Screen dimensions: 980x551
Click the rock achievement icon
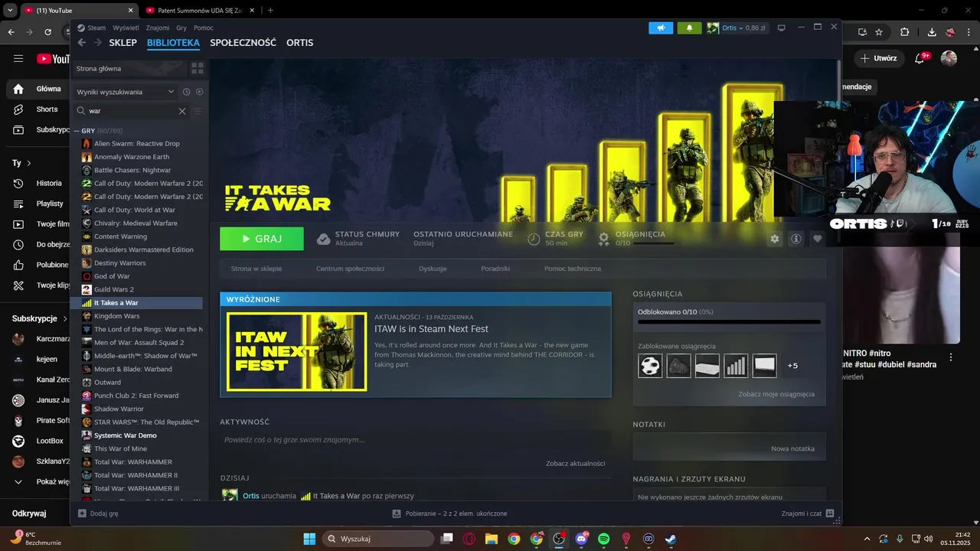pos(678,365)
